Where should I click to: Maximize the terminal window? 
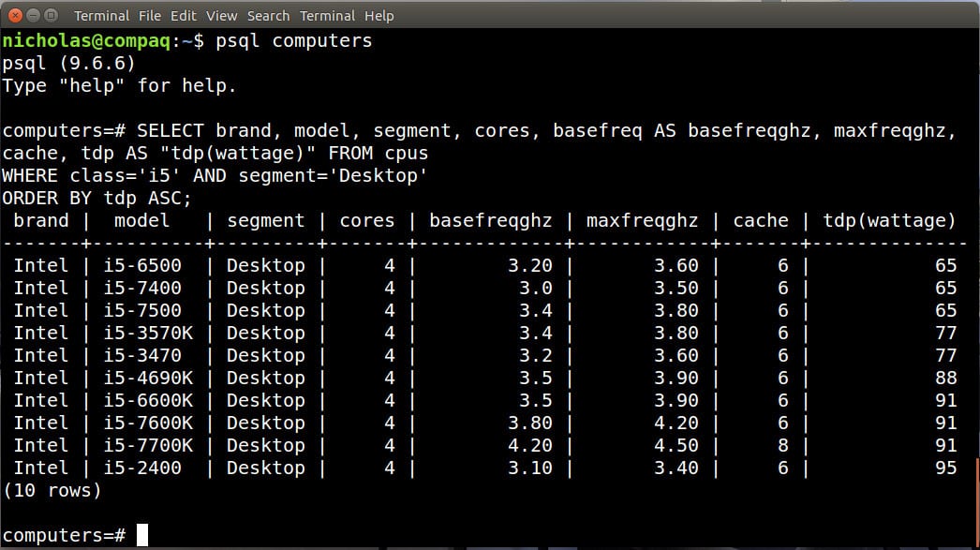pyautogui.click(x=51, y=15)
